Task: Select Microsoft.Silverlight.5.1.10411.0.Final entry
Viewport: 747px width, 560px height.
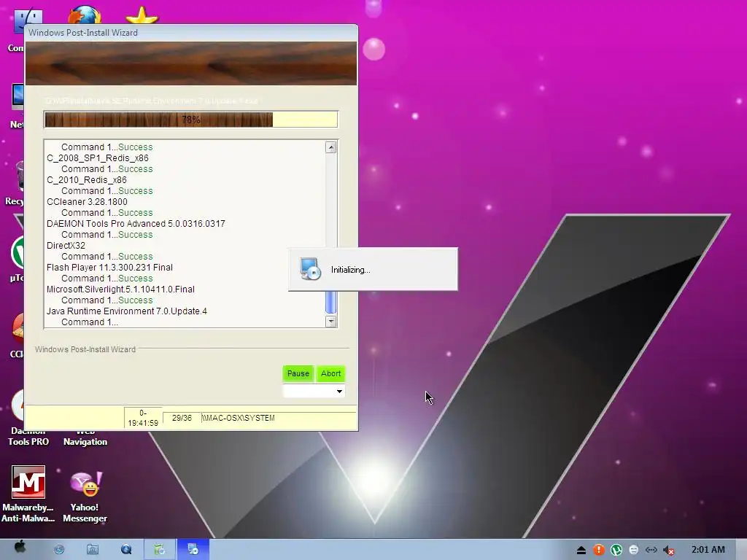Action: point(120,289)
